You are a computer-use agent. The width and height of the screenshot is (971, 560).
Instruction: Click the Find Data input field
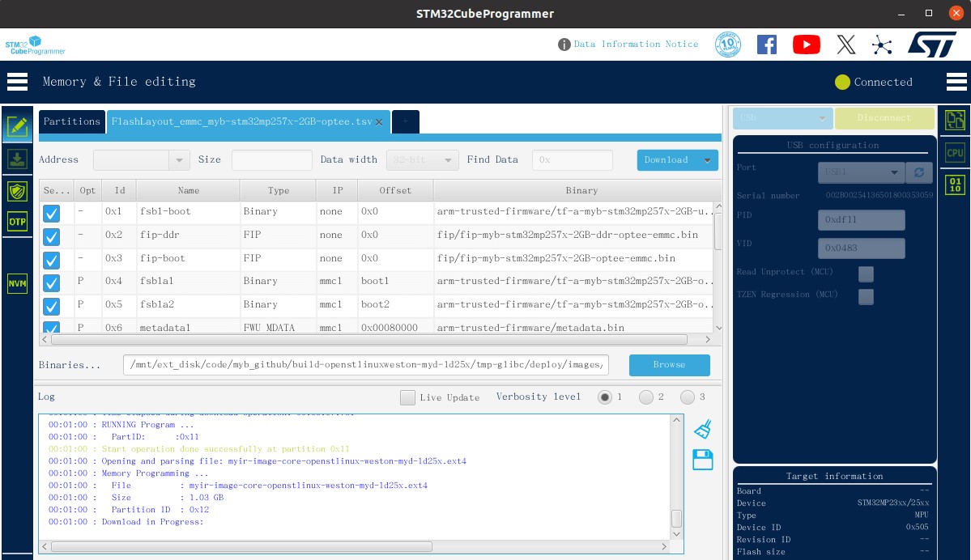(573, 159)
